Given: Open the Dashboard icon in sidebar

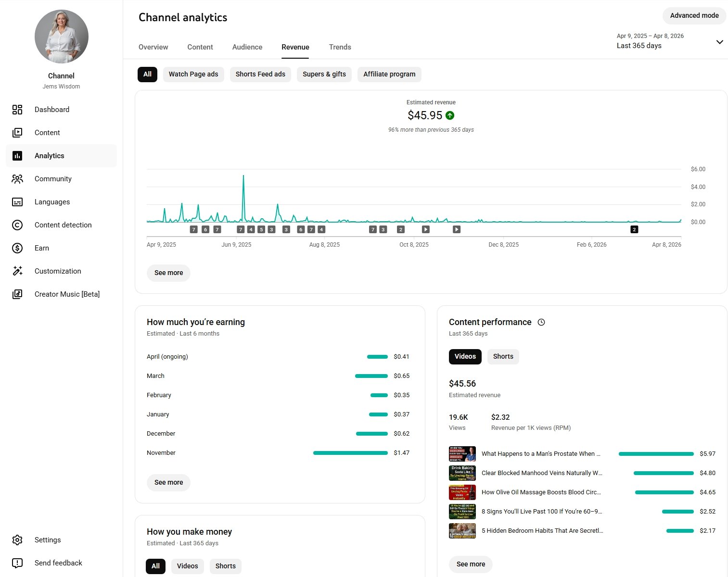Looking at the screenshot, I should click(17, 110).
